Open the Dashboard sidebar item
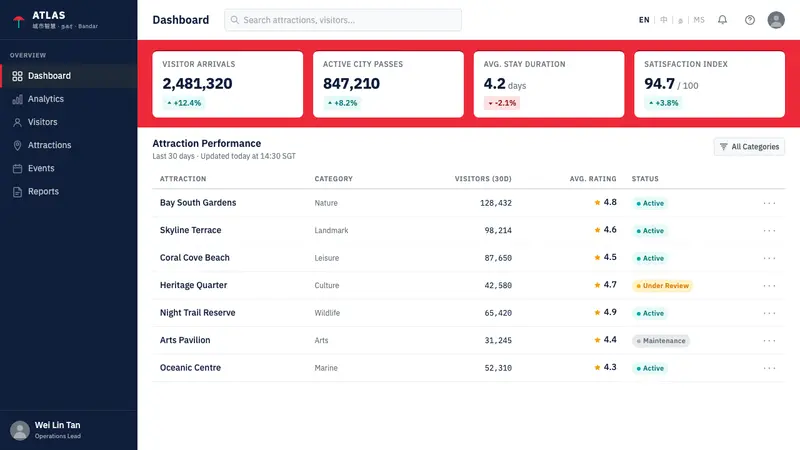Viewport: 800px width, 450px height. (68, 76)
